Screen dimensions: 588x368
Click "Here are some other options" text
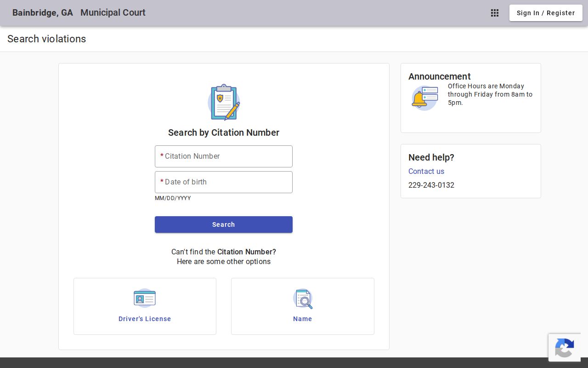pyautogui.click(x=224, y=261)
